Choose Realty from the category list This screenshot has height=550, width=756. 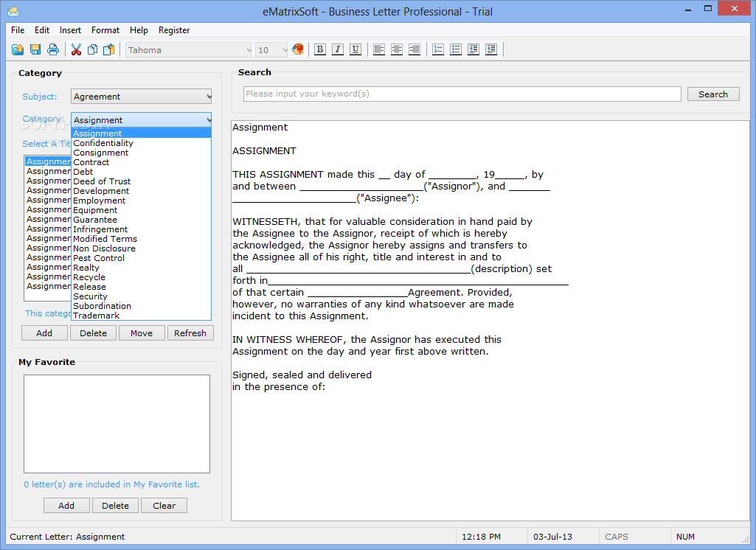point(142,268)
